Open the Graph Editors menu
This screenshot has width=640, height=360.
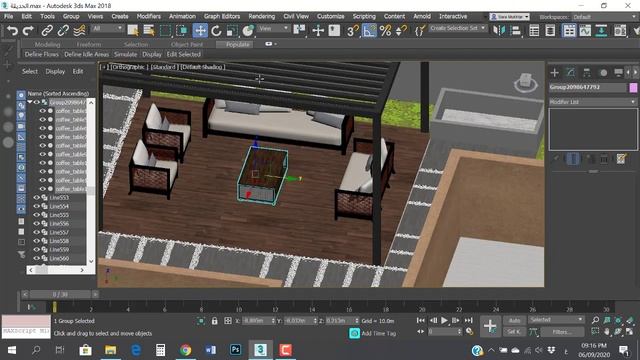tap(222, 16)
